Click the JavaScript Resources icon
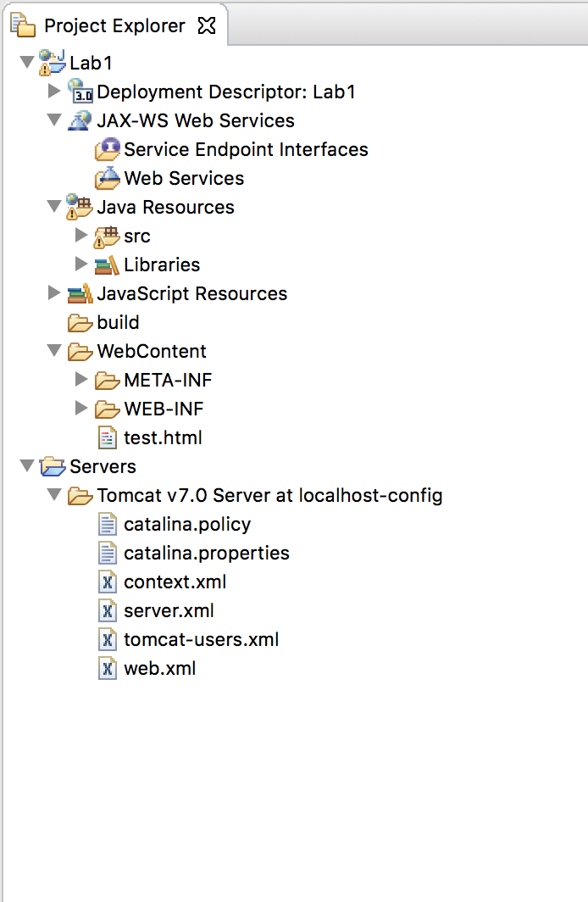Viewport: 588px width, 902px height. pyautogui.click(x=78, y=293)
